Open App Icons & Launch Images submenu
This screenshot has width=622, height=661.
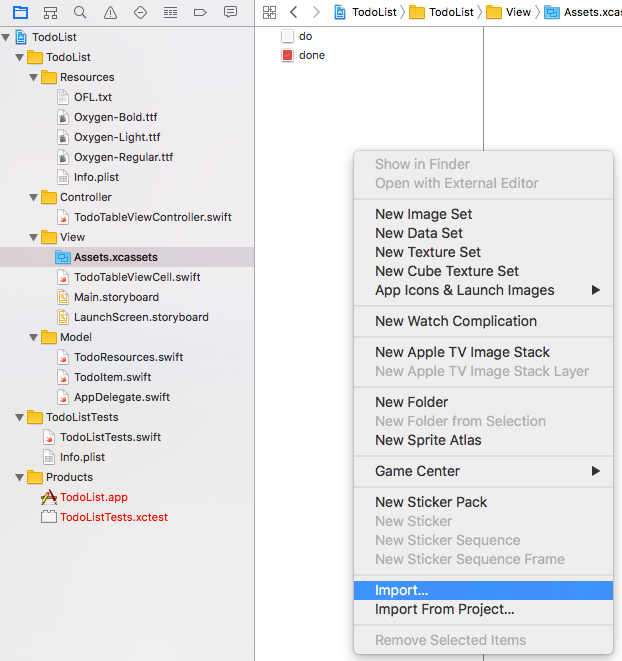pyautogui.click(x=464, y=290)
